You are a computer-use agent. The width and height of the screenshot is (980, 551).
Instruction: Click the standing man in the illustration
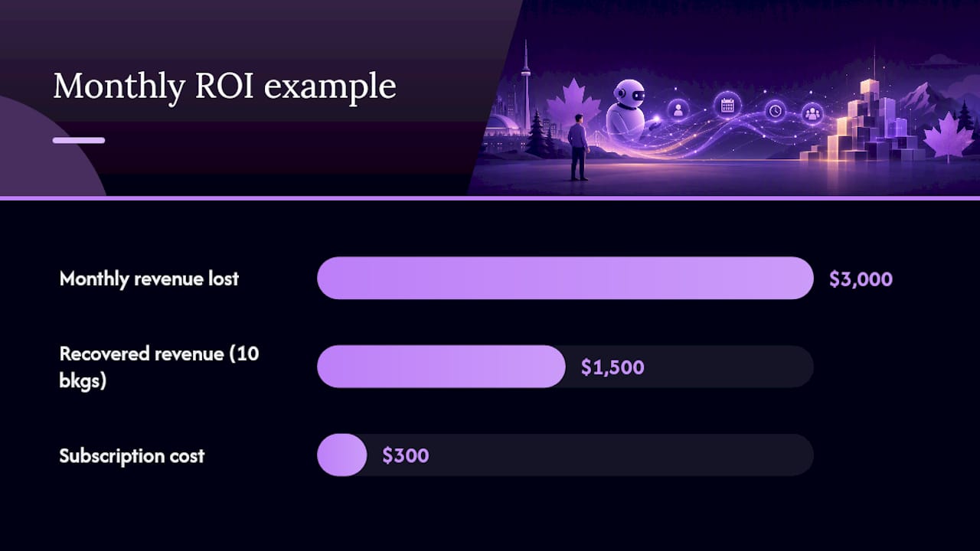tap(578, 148)
